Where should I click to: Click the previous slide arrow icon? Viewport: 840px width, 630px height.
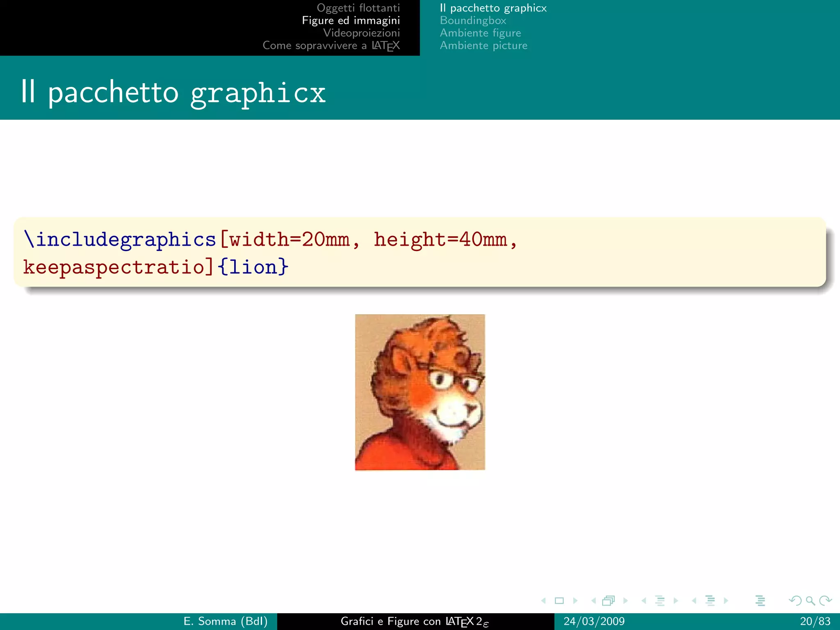[x=544, y=601]
